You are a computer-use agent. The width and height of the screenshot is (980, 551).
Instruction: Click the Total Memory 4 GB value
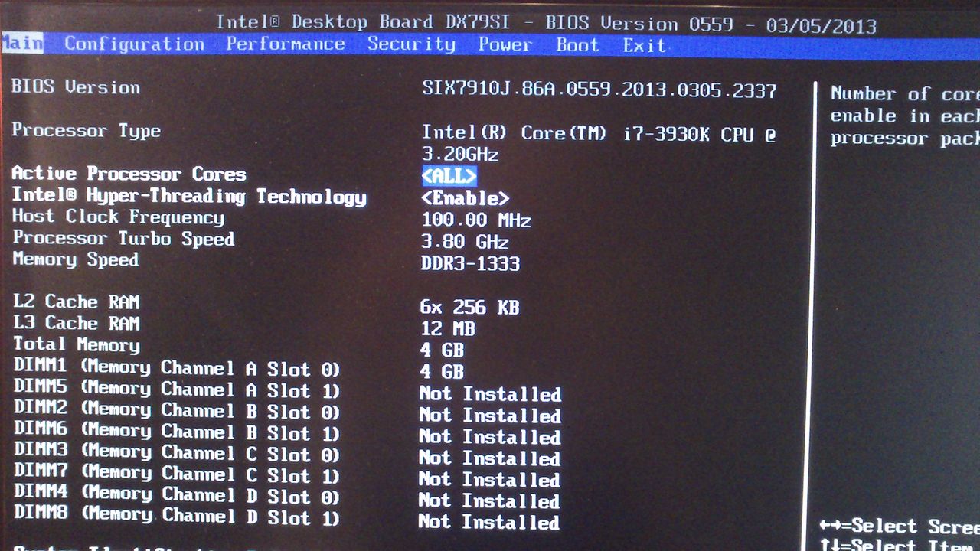coord(442,350)
